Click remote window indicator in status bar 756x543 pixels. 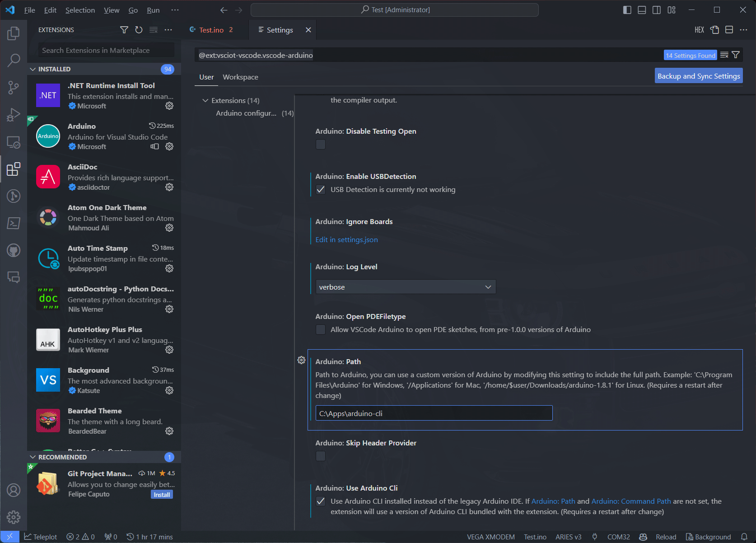pos(9,537)
